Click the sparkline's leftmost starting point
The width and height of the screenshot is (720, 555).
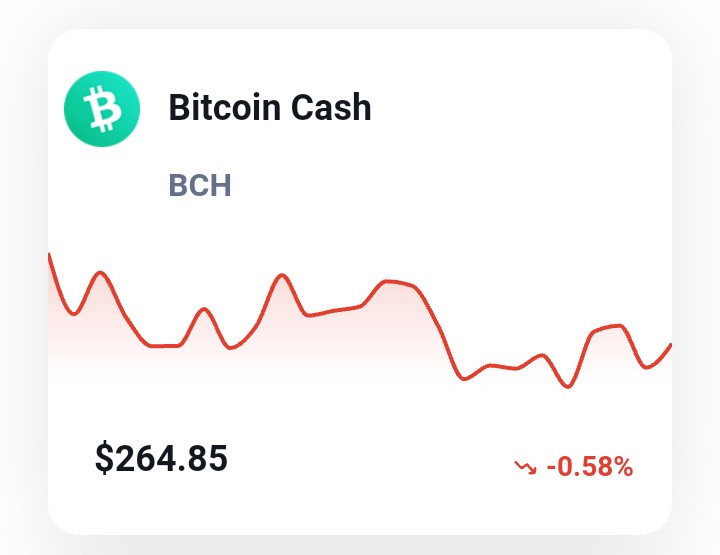click(50, 255)
